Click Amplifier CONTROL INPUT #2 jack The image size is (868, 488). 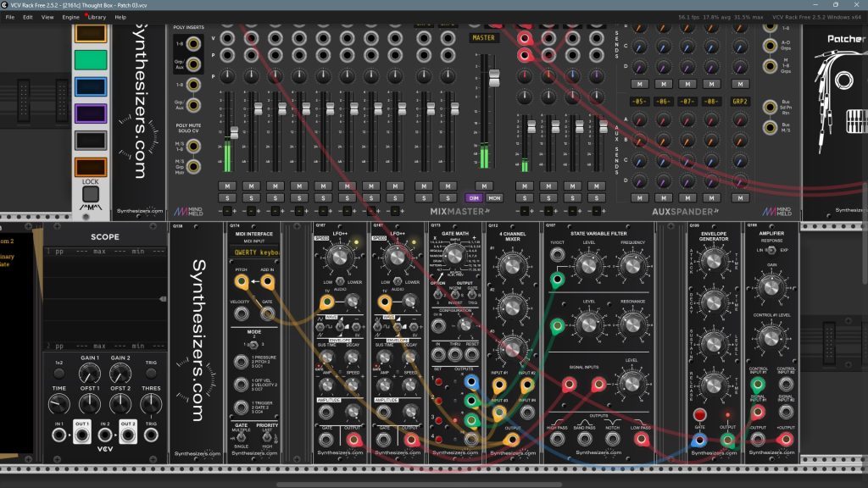(786, 384)
